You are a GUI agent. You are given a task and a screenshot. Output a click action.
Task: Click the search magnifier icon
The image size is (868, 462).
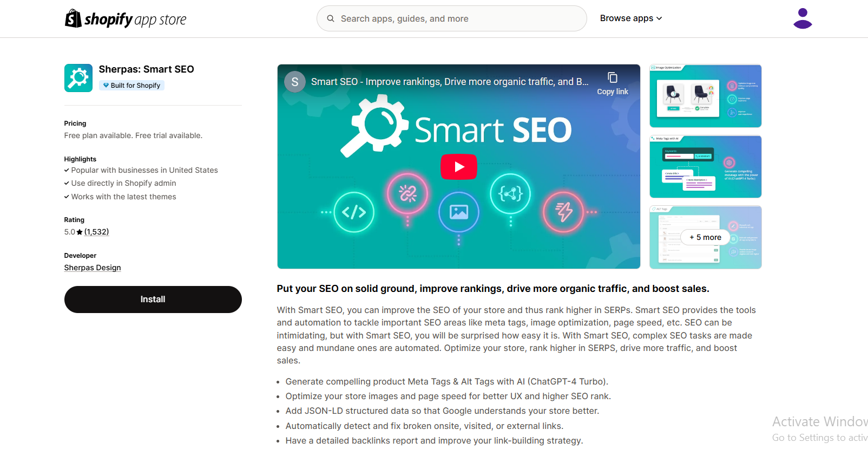coord(331,18)
